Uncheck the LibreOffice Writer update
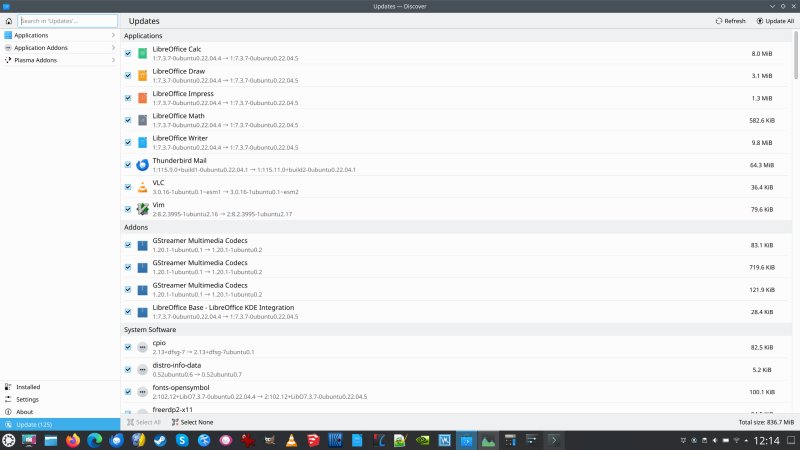The image size is (800, 450). click(128, 142)
